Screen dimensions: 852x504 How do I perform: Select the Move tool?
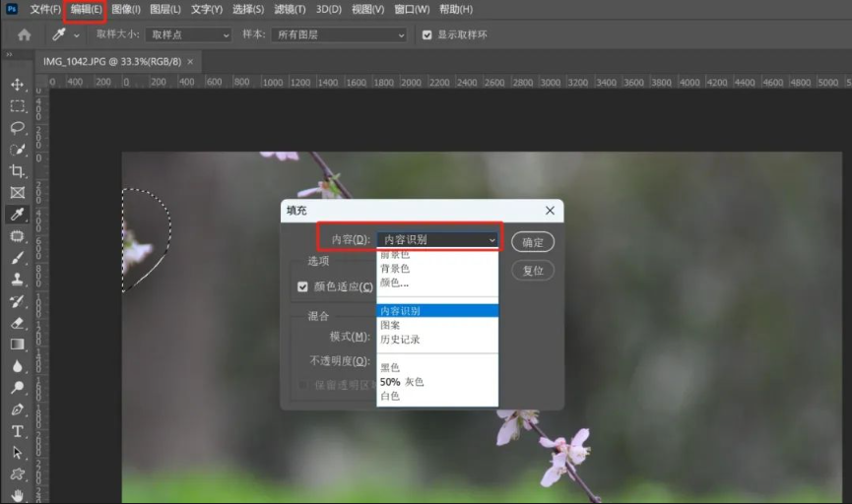coord(17,85)
